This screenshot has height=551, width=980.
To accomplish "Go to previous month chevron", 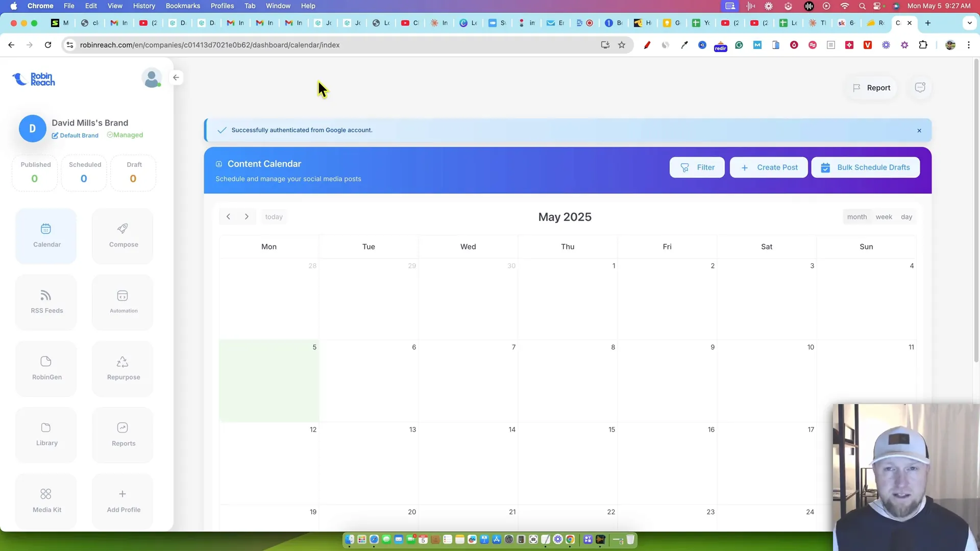I will tap(228, 217).
